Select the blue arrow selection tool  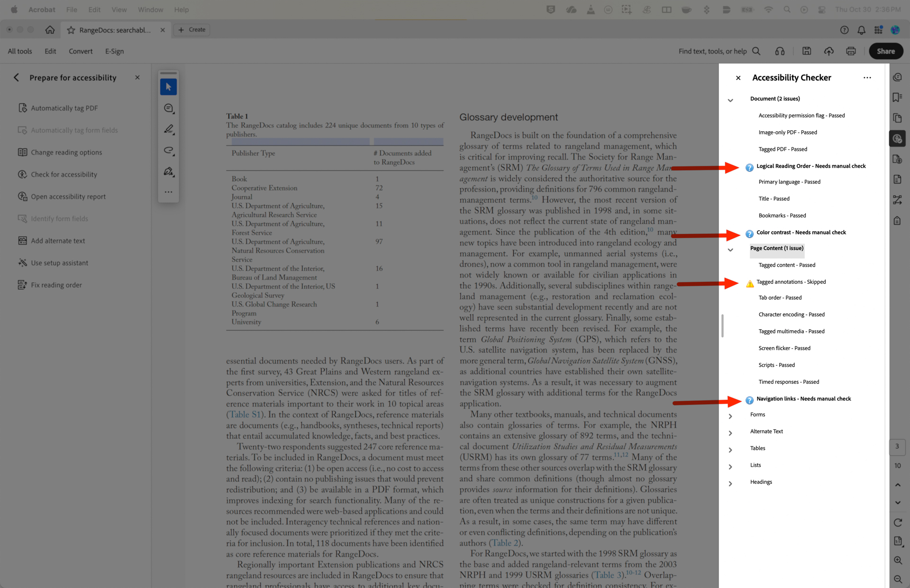pos(168,87)
